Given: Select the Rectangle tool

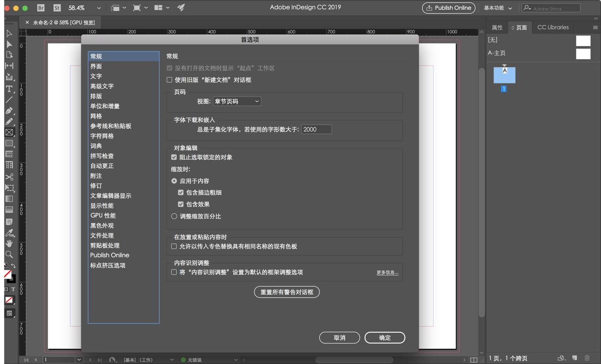Looking at the screenshot, I should [x=9, y=144].
